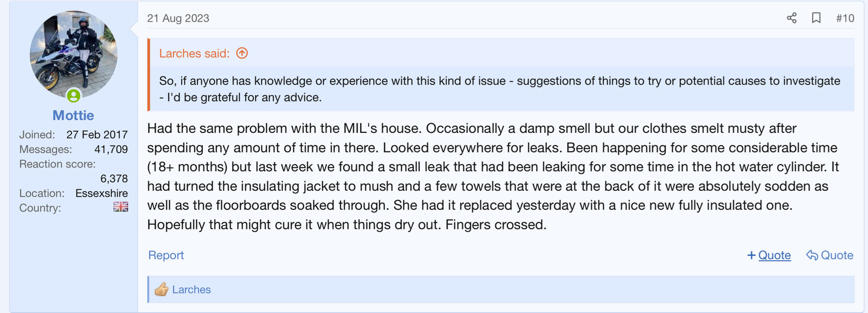Click the 21 Aug 2023 post date
This screenshot has width=868, height=313.
click(178, 18)
